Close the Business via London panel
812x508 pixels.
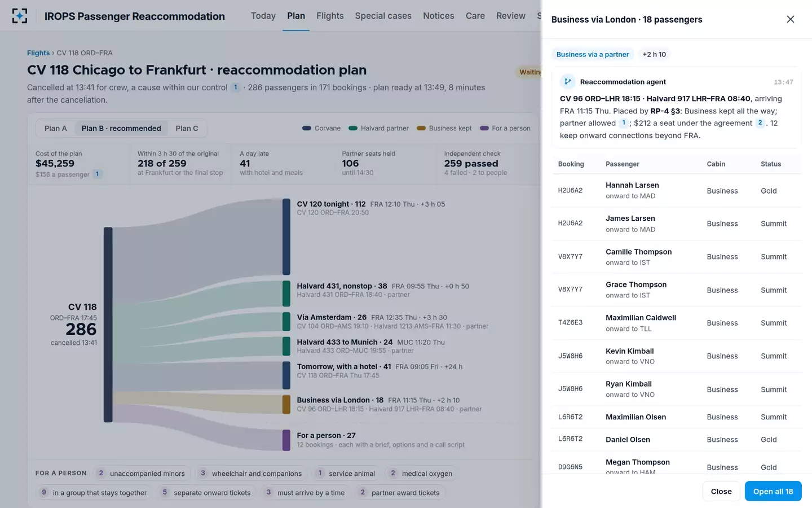point(791,19)
